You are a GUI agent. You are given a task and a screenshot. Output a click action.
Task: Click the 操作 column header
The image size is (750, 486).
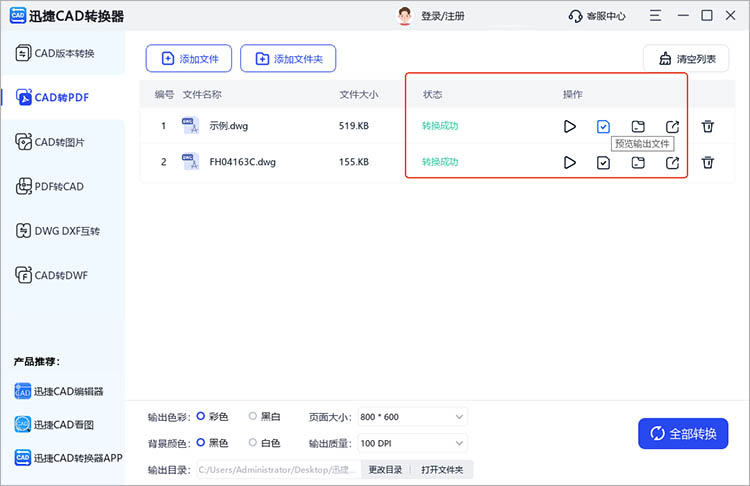573,94
